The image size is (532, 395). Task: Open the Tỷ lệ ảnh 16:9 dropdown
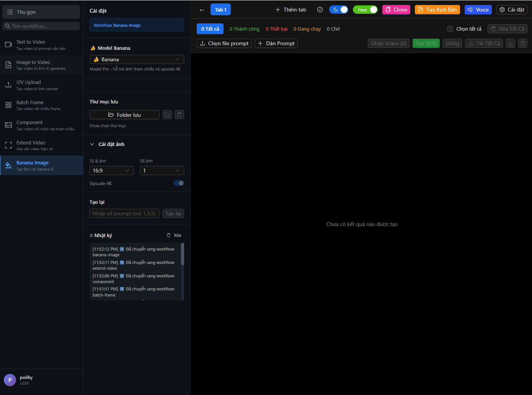point(111,170)
